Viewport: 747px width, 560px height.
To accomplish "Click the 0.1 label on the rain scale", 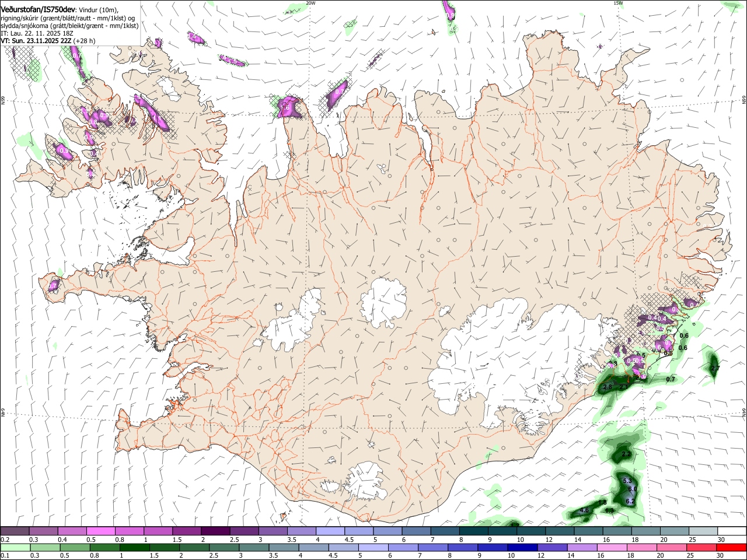I will [x=4, y=556].
